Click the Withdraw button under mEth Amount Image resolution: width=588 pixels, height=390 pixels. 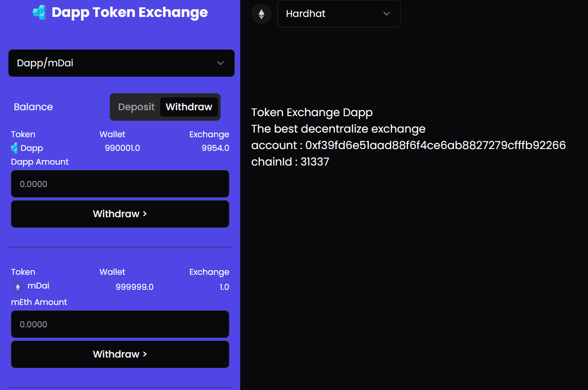click(x=120, y=354)
